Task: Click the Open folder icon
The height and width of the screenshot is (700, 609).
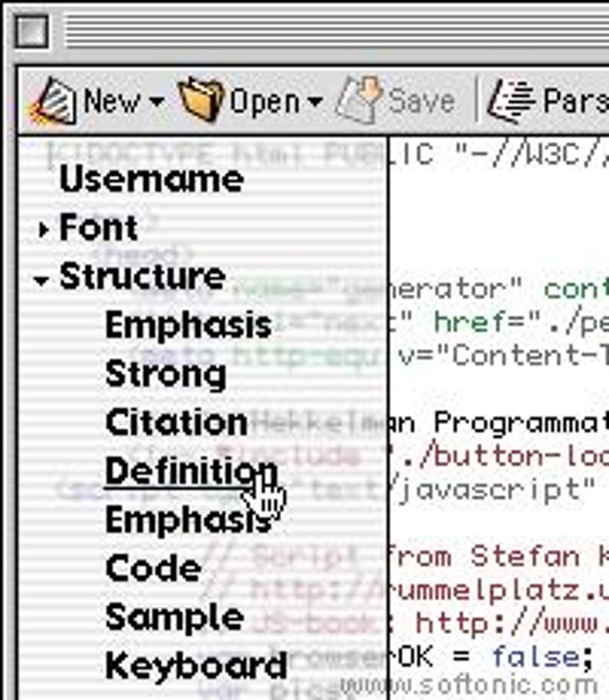Action: [201, 100]
